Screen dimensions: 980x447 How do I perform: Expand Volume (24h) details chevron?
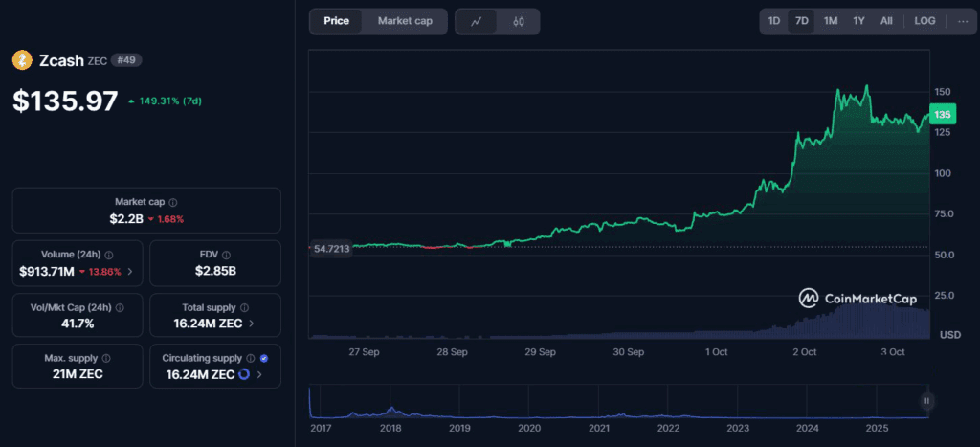coord(129,273)
